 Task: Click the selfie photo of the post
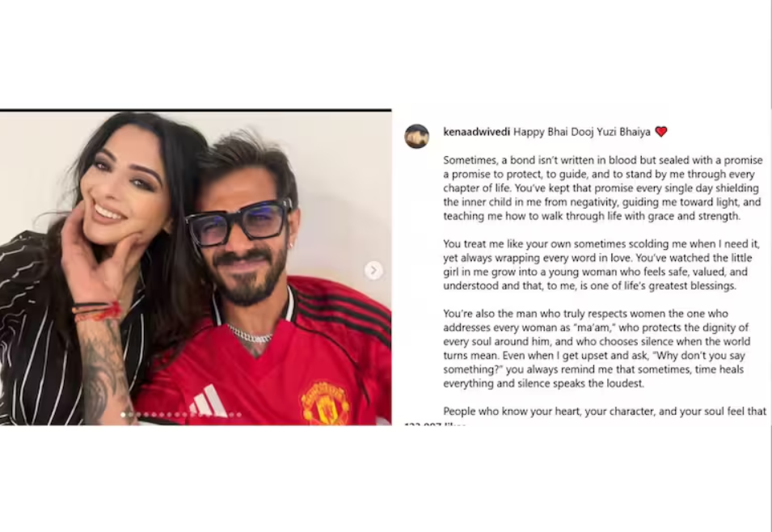(196, 268)
